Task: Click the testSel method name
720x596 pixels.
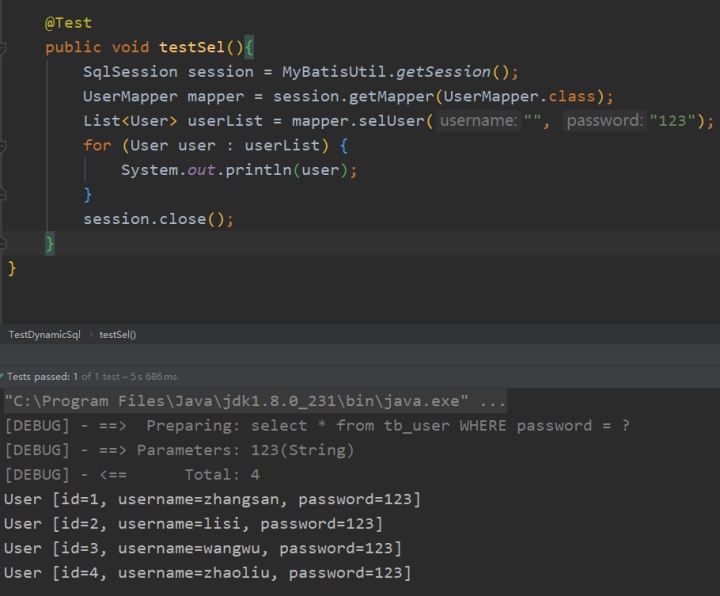Action: (191, 47)
